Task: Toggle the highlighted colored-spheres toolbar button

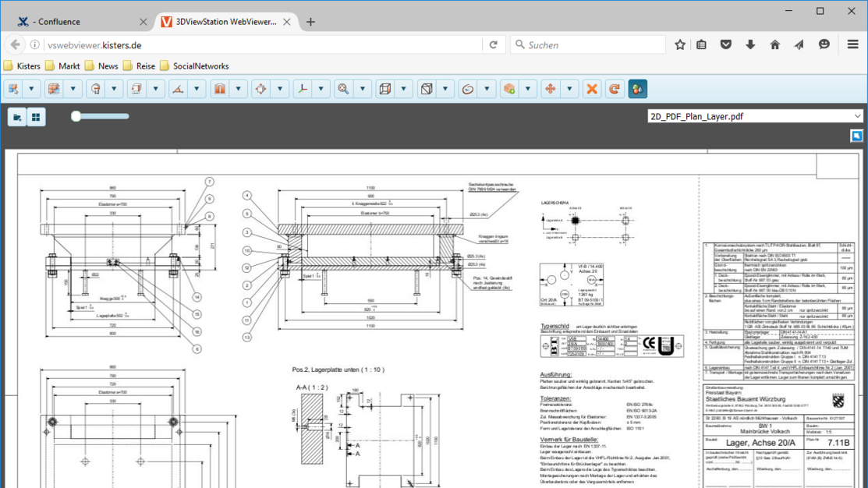Action: [638, 89]
